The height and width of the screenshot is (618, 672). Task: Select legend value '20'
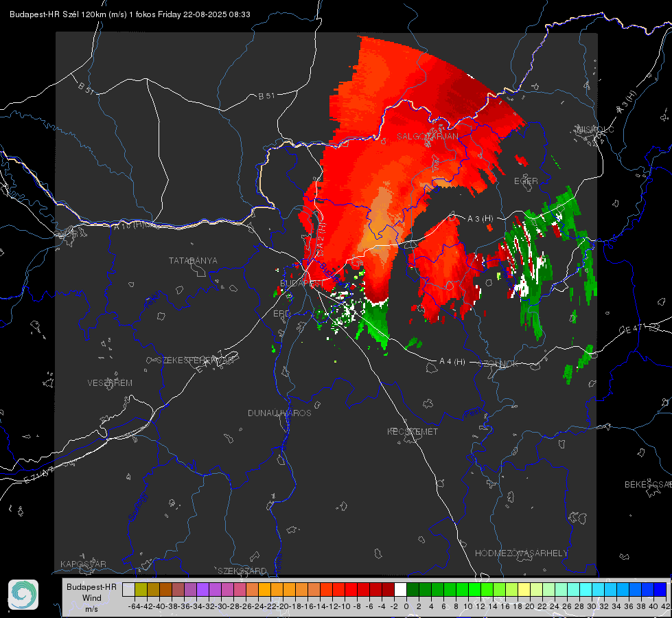530,606
